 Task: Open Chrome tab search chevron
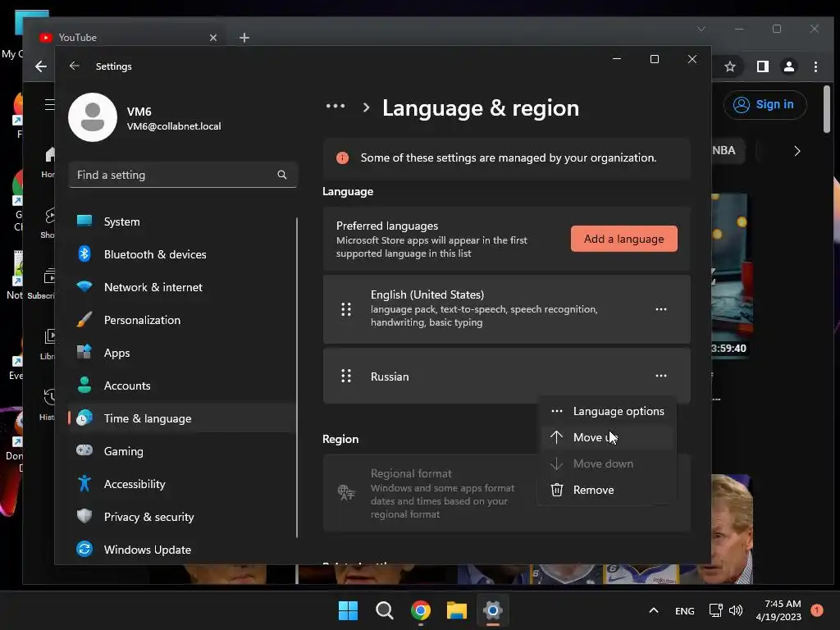click(701, 29)
